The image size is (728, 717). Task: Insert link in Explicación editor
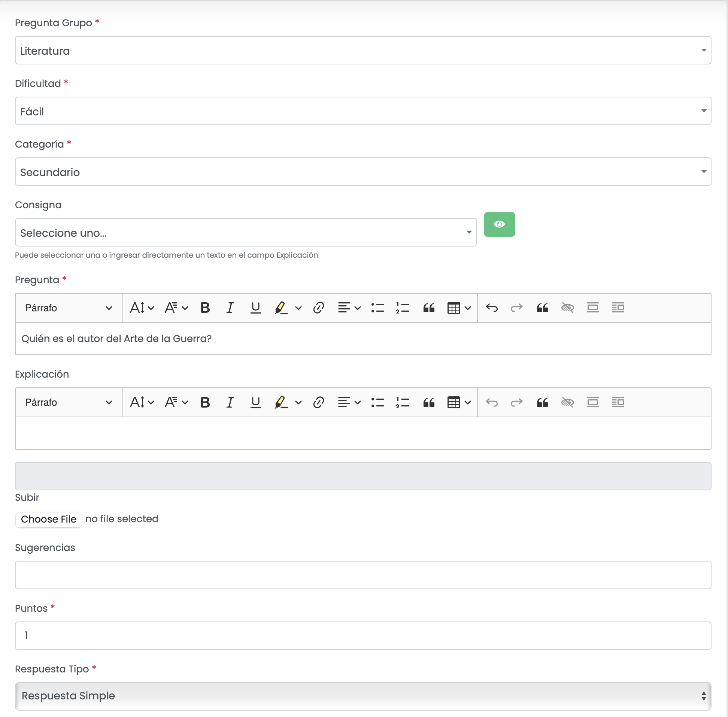pos(318,403)
